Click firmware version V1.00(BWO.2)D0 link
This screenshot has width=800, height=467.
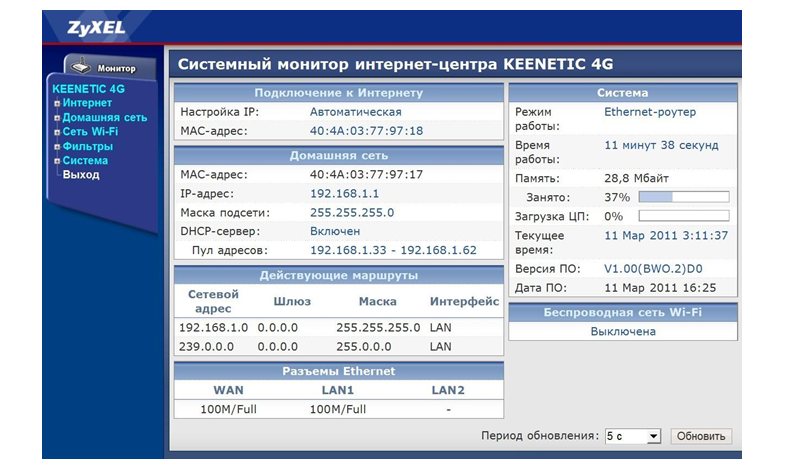653,269
